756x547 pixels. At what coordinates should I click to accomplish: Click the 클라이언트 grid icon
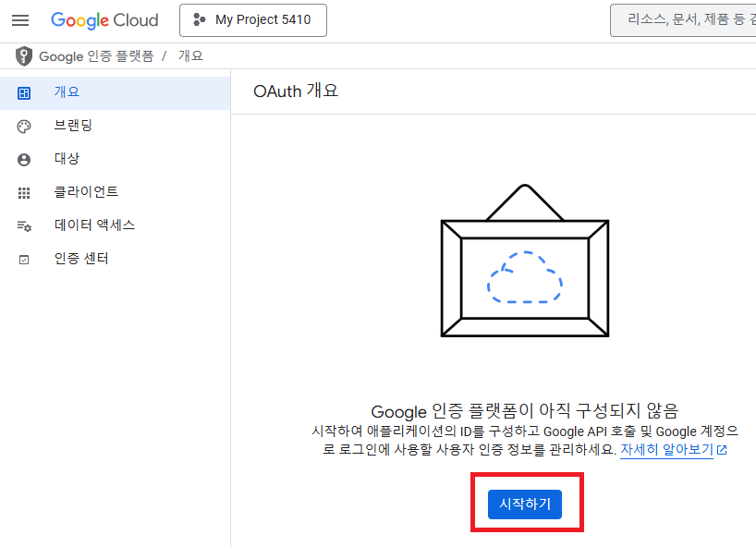[x=24, y=193]
